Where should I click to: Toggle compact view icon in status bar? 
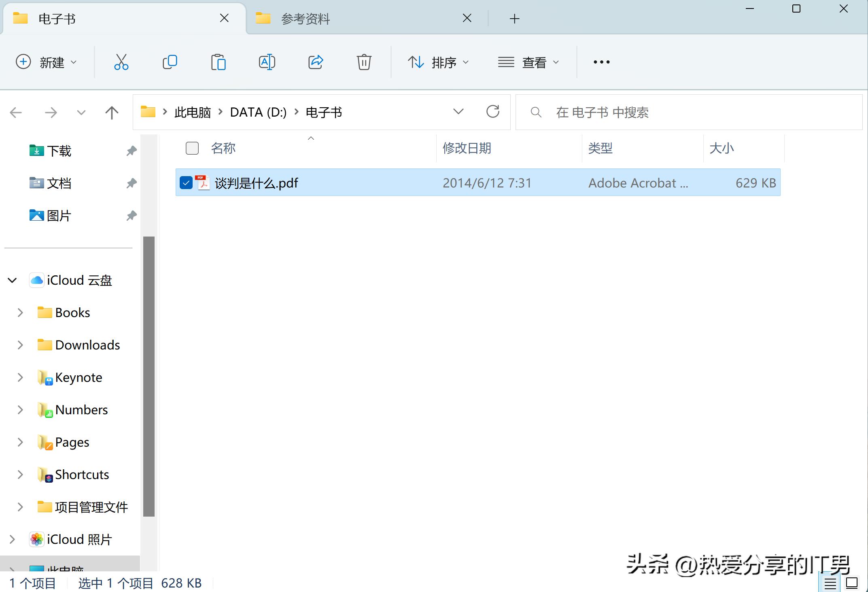pos(851,583)
